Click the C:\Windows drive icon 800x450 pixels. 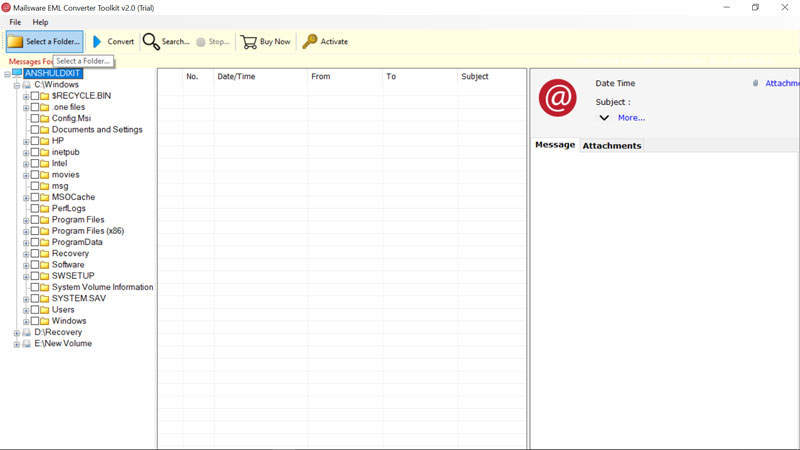click(x=27, y=85)
